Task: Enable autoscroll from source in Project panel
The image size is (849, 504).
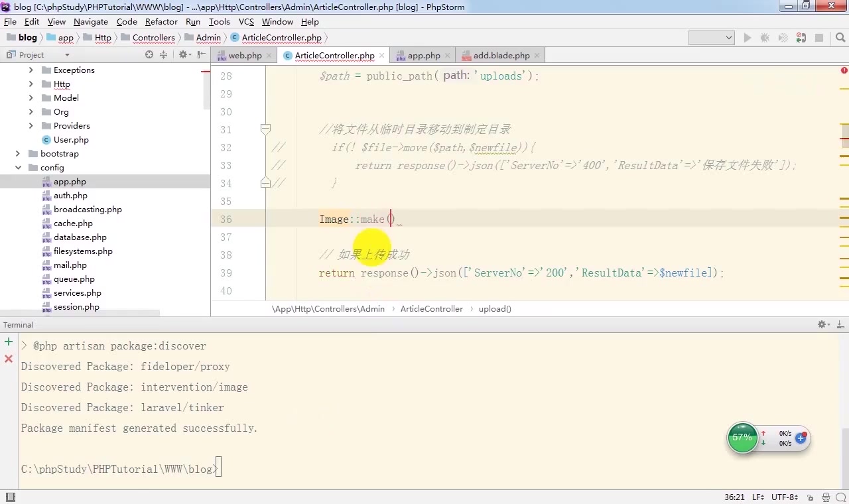Action: (149, 54)
